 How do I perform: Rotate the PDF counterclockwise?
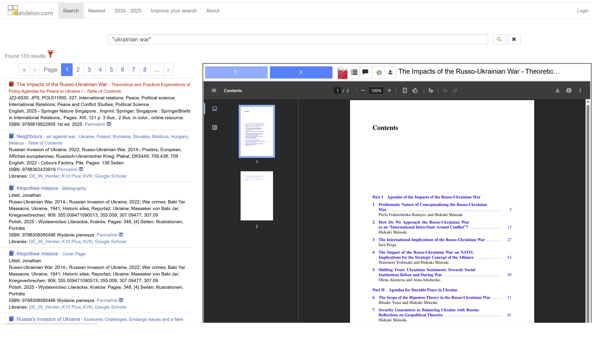point(415,90)
